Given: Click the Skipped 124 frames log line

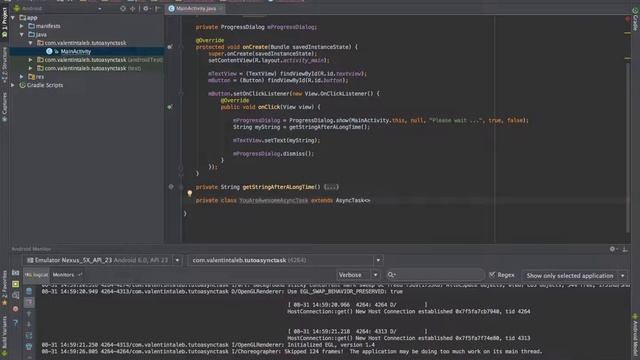Looking at the screenshot, I should (x=291, y=351).
